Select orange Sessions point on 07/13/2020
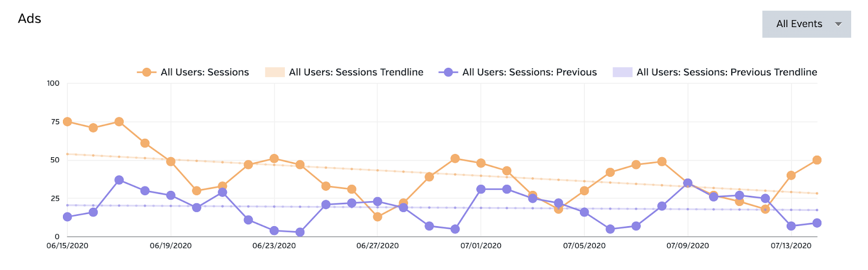The width and height of the screenshot is (868, 270). coord(791,175)
